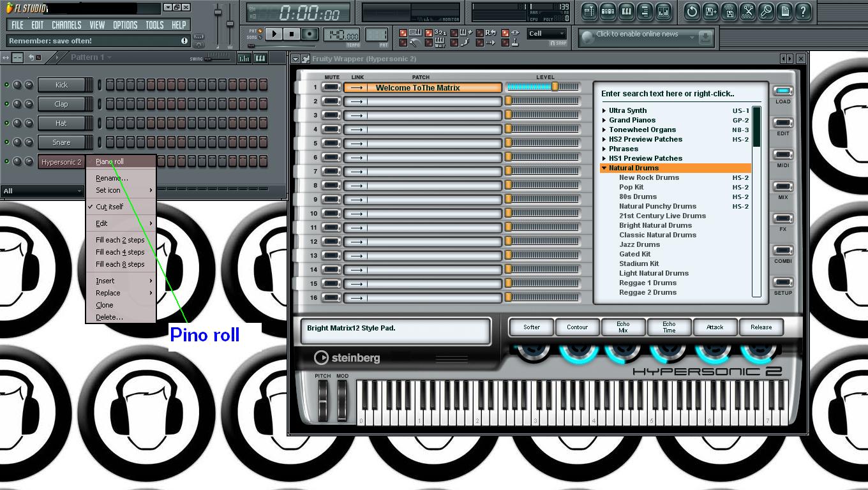Open the Playlist view icon
This screenshot has height=490, width=868.
click(x=590, y=11)
